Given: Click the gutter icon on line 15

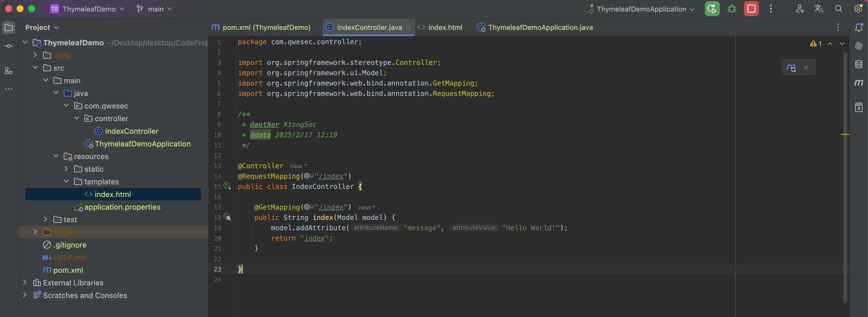Looking at the screenshot, I should 227,186.
